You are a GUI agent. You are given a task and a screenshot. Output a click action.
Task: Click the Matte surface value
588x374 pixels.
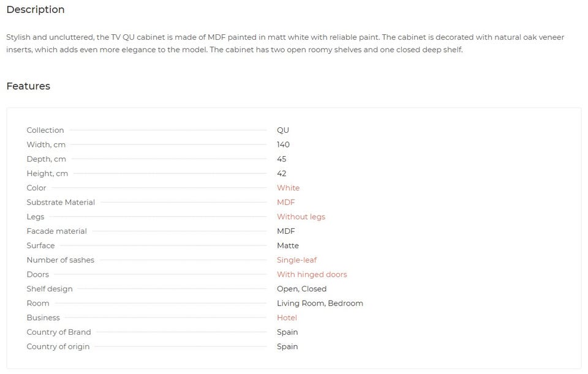click(x=288, y=245)
